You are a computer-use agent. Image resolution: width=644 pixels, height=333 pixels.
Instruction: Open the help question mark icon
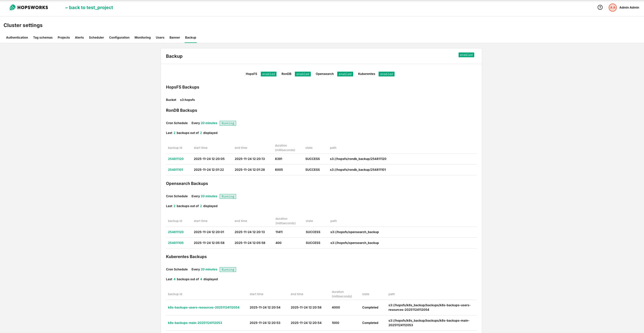(600, 7)
